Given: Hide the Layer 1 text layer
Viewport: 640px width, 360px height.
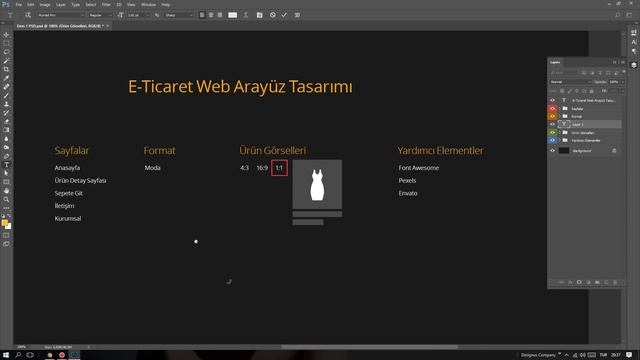Looking at the screenshot, I should [x=552, y=124].
